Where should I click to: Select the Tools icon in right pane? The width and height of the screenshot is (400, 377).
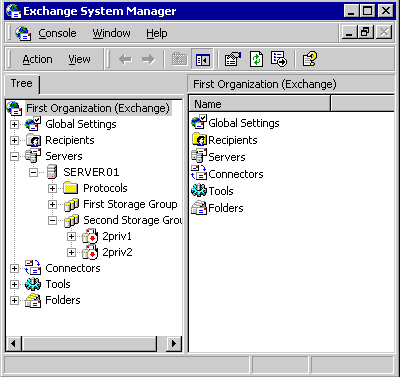coord(199,191)
